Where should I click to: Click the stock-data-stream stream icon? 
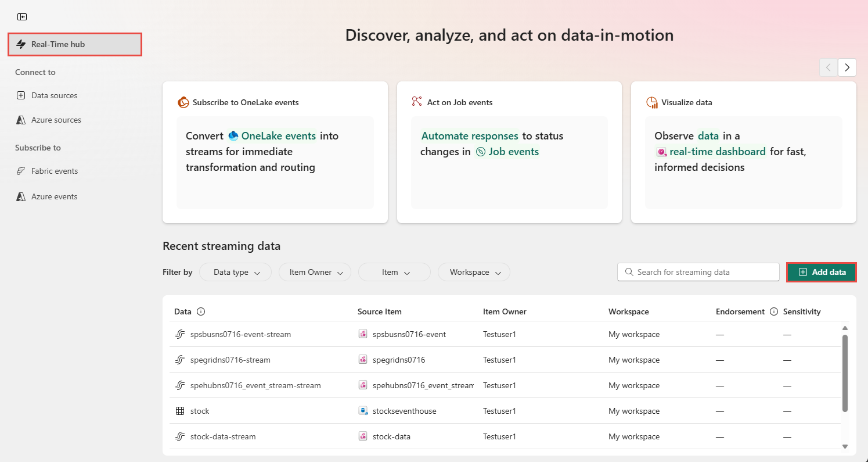point(180,436)
